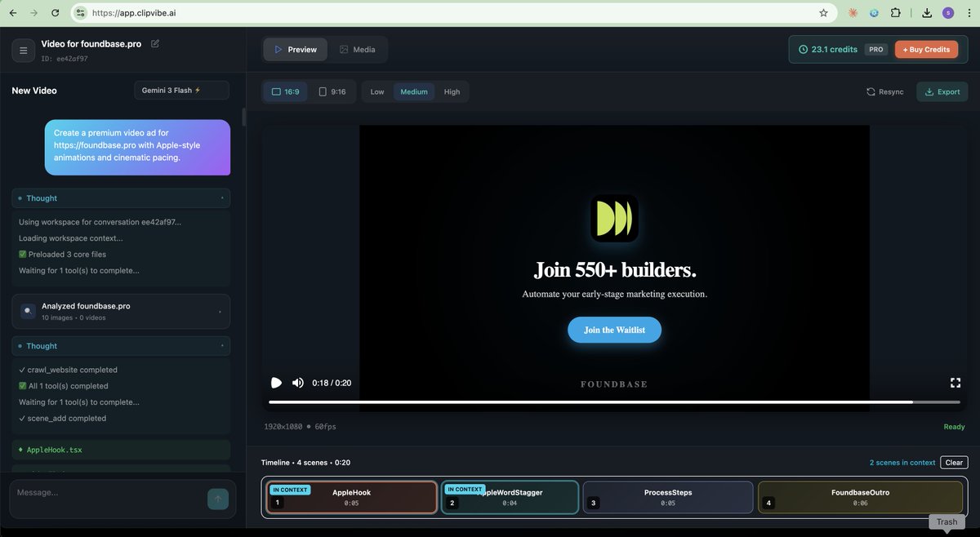Image resolution: width=980 pixels, height=537 pixels.
Task: Click the PRO badge
Action: pyautogui.click(x=876, y=50)
